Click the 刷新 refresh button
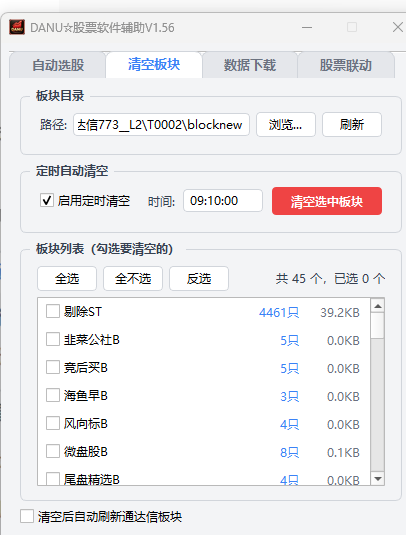The image size is (406, 535). coord(352,125)
